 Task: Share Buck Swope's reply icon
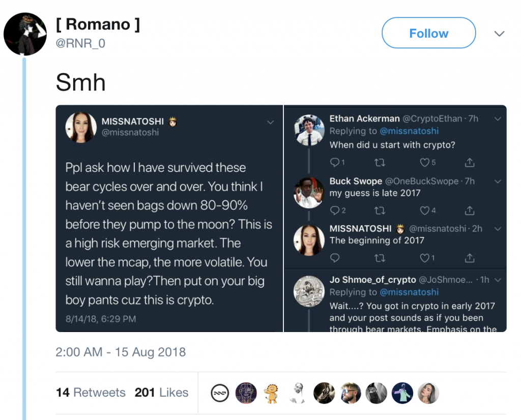tap(470, 211)
